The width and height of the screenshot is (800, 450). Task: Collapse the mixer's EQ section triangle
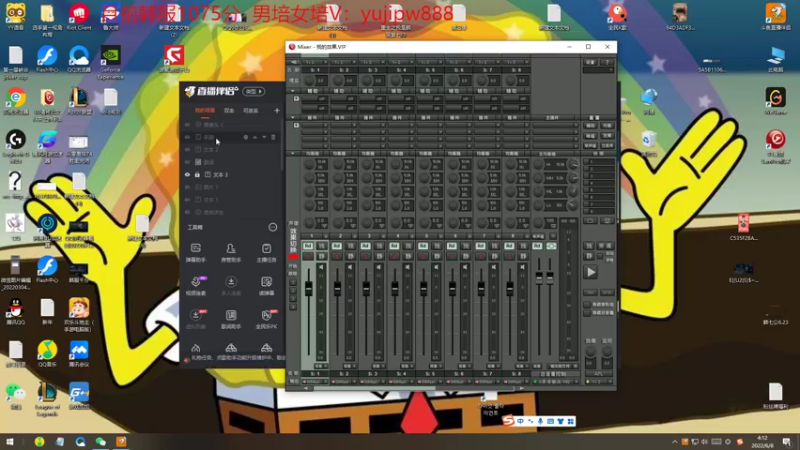pos(293,153)
